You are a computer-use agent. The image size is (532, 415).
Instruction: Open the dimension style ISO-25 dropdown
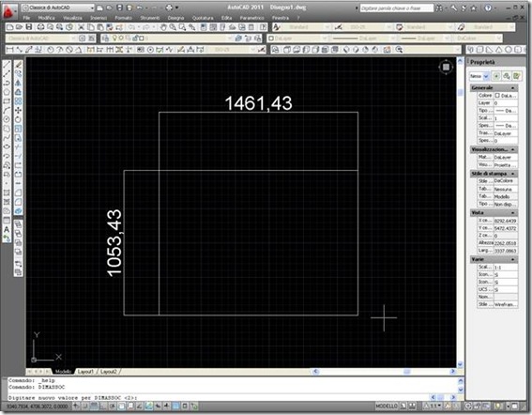pos(369,27)
